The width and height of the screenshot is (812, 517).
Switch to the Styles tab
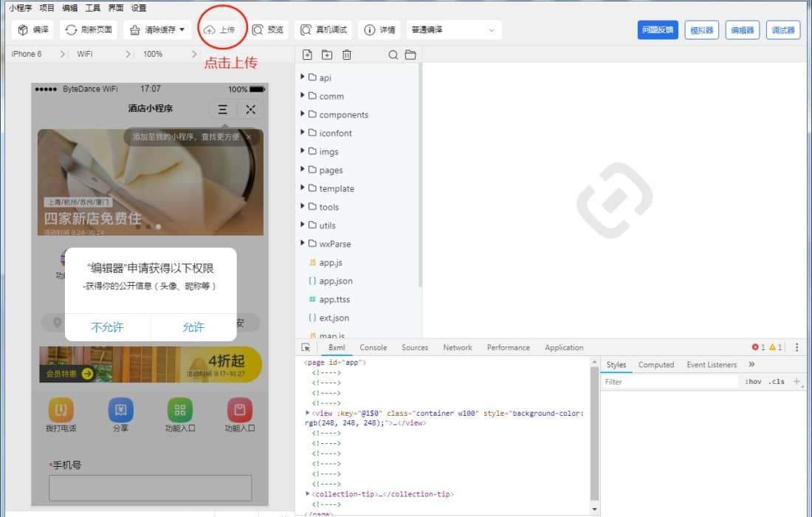[616, 365]
